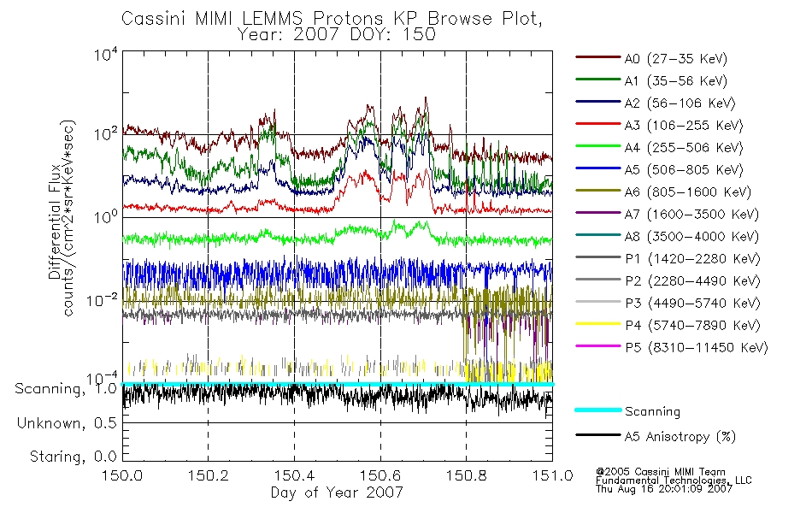The height and width of the screenshot is (513, 812).
Task: Click the 'A5 Anisotropy (%)' legend label
Action: coord(680,437)
